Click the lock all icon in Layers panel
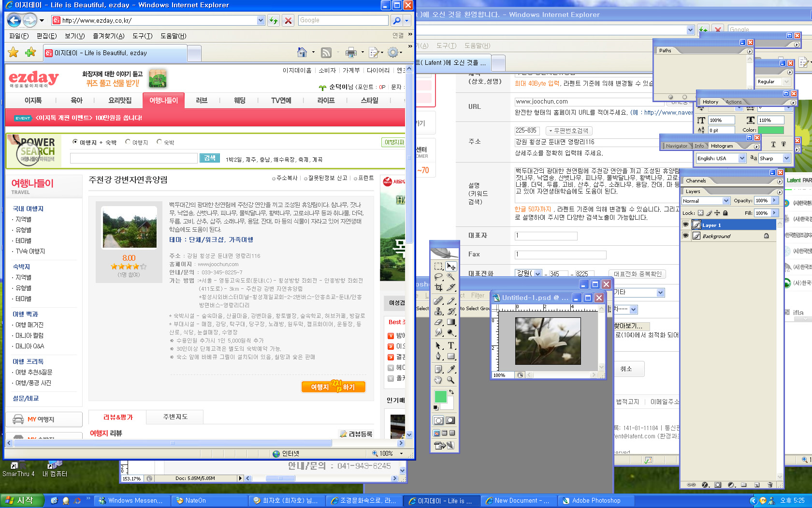 pyautogui.click(x=725, y=213)
